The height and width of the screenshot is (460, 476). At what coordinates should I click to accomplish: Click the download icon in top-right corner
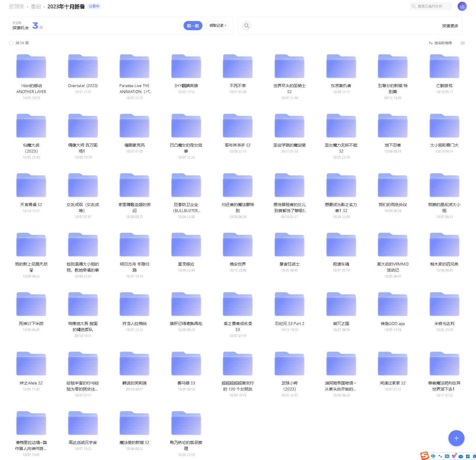click(462, 6)
